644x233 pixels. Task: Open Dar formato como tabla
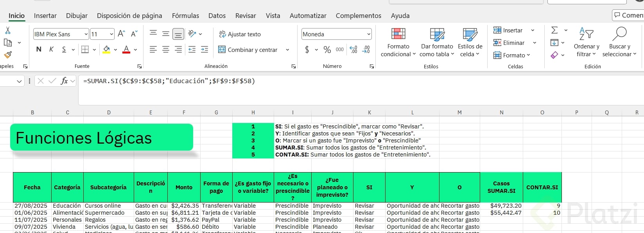(x=437, y=43)
